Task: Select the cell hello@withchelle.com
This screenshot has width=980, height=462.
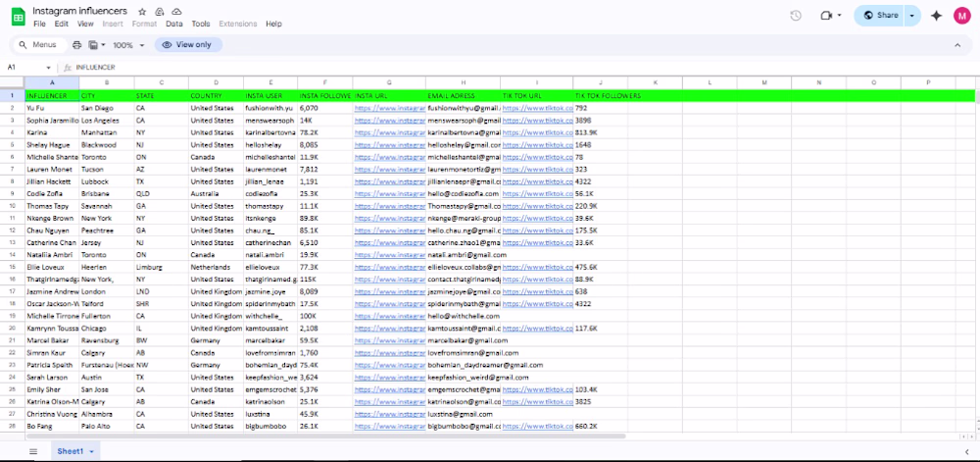Action: (x=464, y=316)
